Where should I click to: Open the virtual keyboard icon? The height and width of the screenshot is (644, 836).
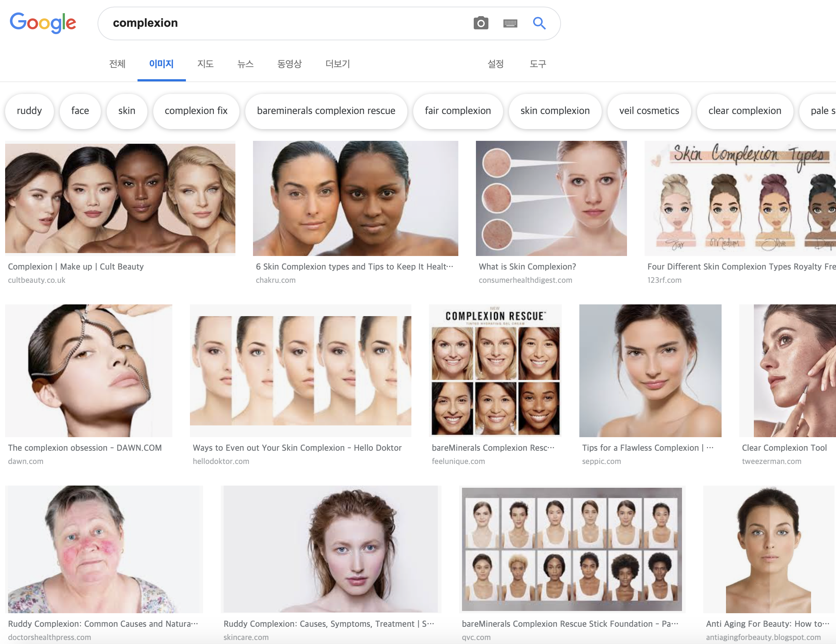tap(510, 23)
